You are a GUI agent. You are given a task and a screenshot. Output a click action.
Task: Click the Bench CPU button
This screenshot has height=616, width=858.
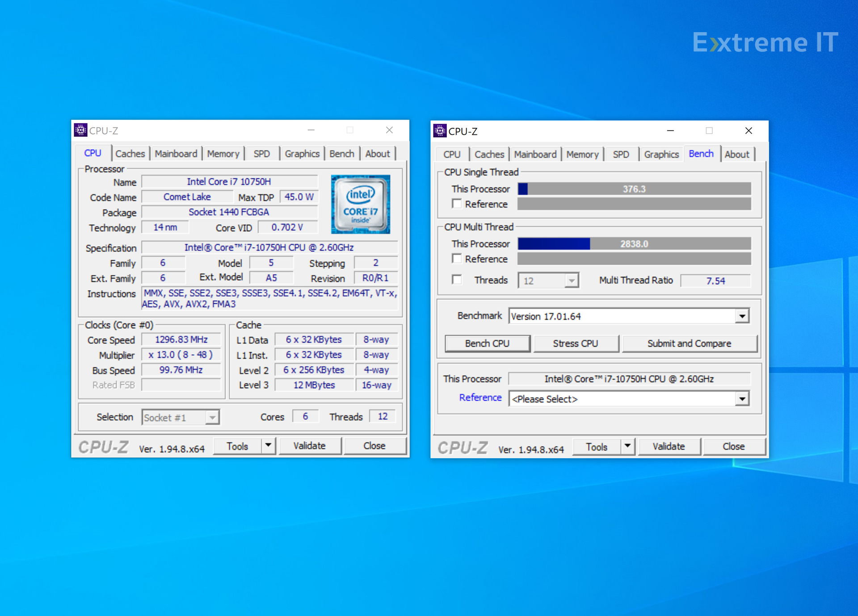point(488,343)
